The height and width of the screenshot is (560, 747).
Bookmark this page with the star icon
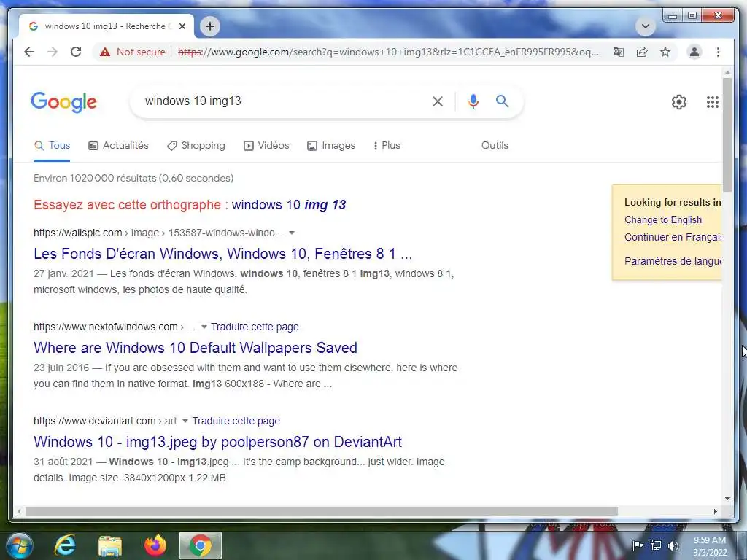pyautogui.click(x=665, y=52)
